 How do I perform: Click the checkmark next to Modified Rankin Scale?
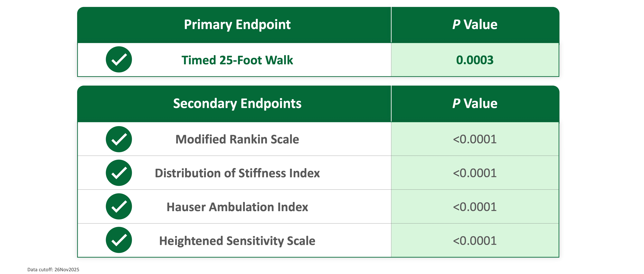click(x=119, y=139)
